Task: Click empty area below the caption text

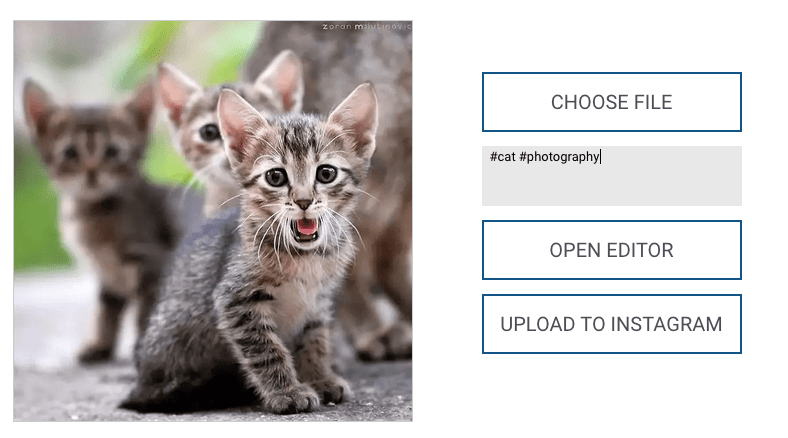Action: tap(612, 186)
